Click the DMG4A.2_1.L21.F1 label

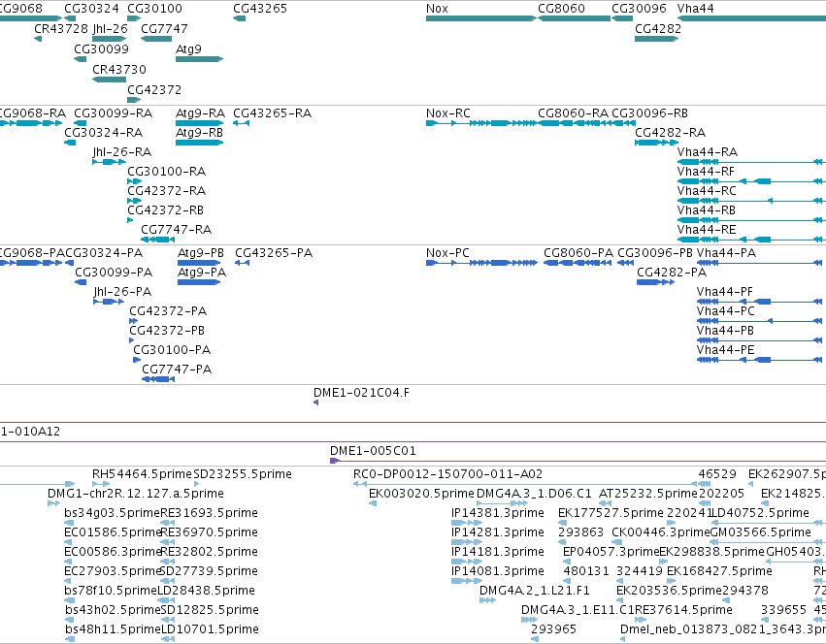pyautogui.click(x=535, y=591)
